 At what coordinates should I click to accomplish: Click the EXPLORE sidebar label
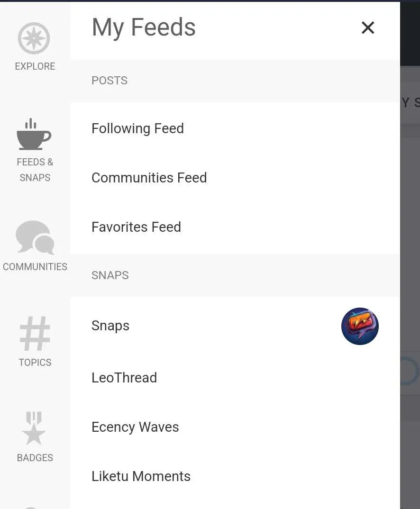click(35, 66)
